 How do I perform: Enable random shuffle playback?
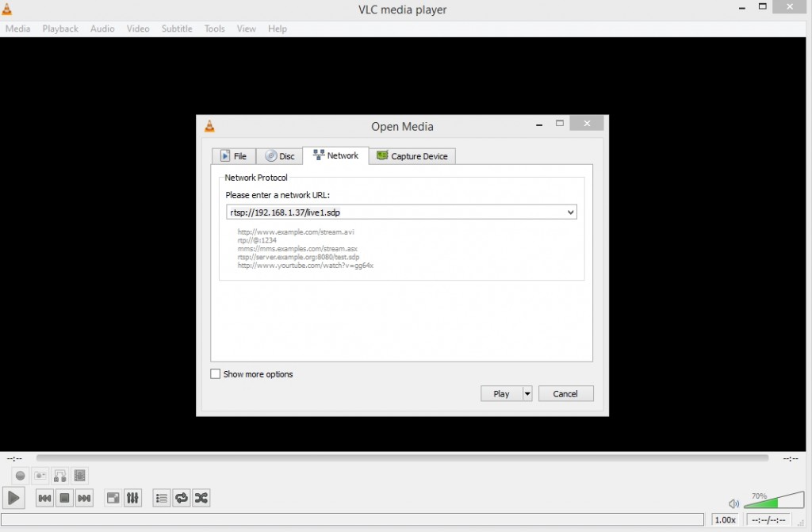point(201,498)
